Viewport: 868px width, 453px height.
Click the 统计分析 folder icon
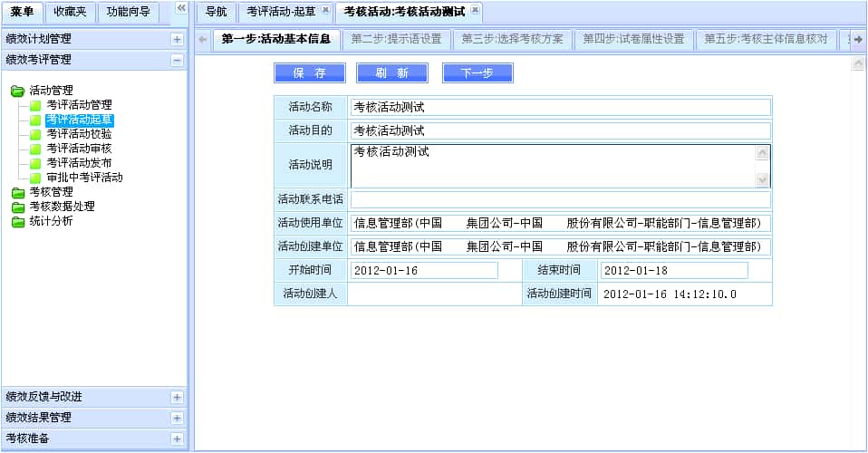[x=18, y=221]
